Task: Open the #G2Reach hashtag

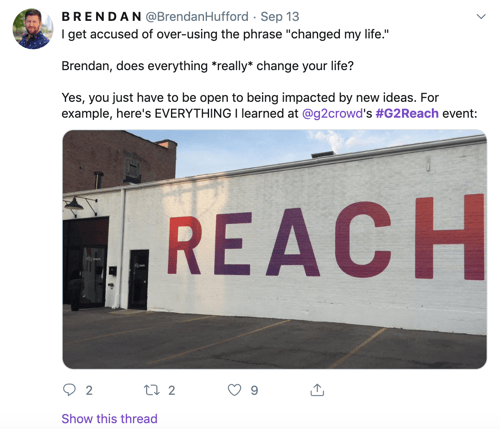Action: pos(407,113)
